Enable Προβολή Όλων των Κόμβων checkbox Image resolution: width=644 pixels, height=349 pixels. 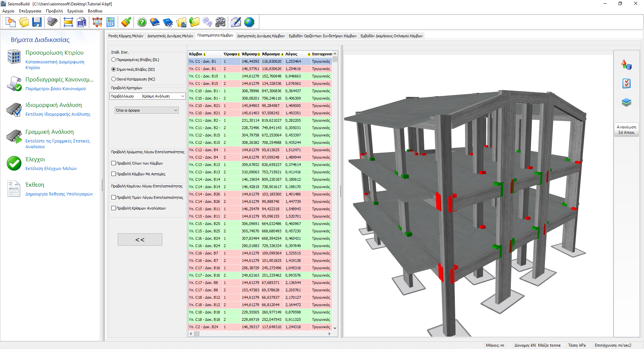(114, 163)
